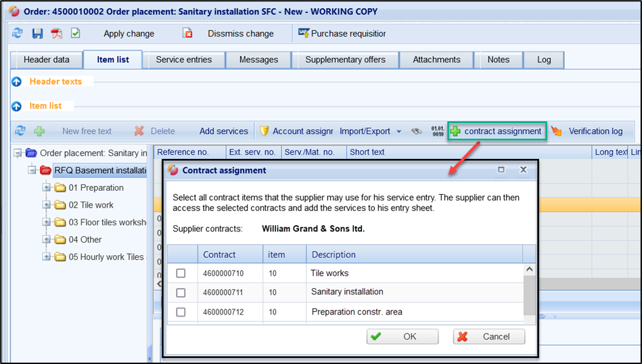Click the binoculars search icon
The height and width of the screenshot is (364, 642).
pos(417,131)
